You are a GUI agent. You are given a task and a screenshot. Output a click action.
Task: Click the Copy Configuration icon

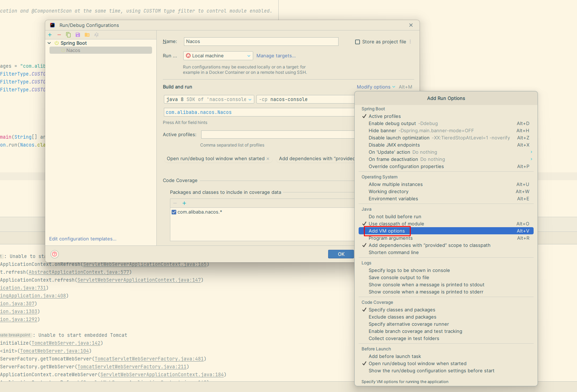[x=68, y=35]
